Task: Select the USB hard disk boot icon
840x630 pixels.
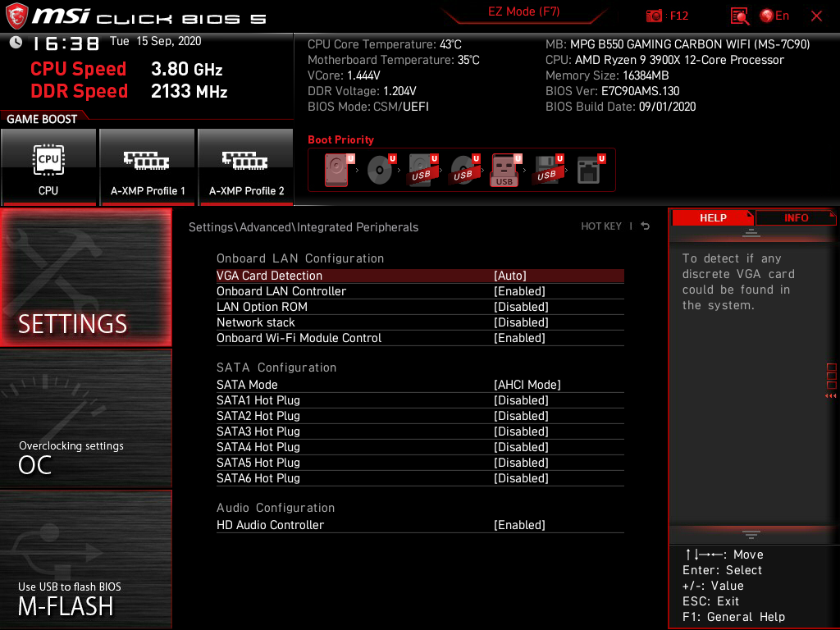Action: [x=423, y=170]
